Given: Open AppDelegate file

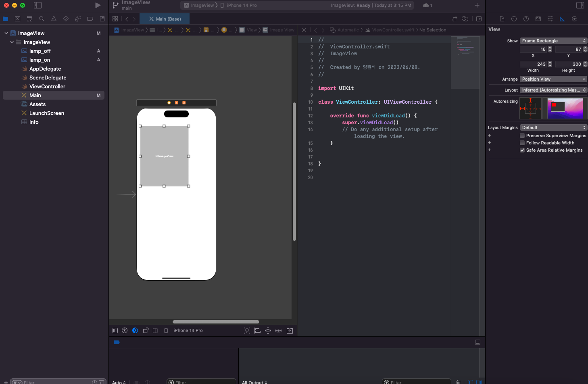Looking at the screenshot, I should (x=45, y=69).
